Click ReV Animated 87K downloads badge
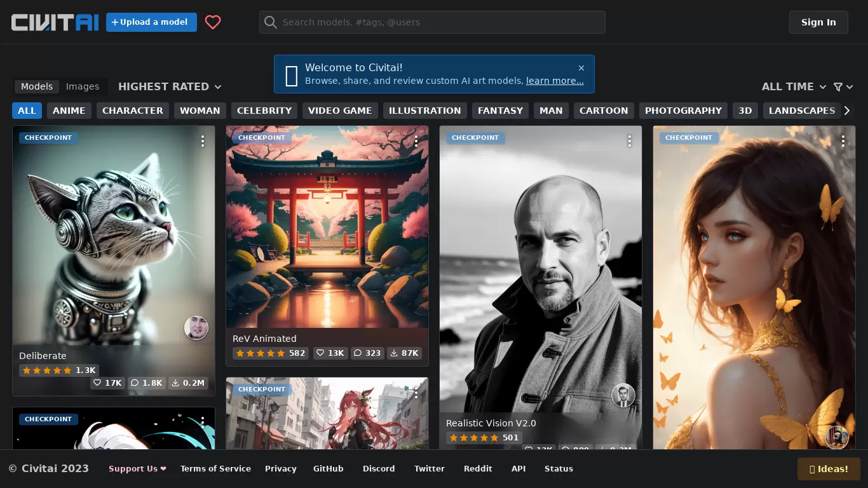Viewport: 868px width, 488px height. [404, 353]
